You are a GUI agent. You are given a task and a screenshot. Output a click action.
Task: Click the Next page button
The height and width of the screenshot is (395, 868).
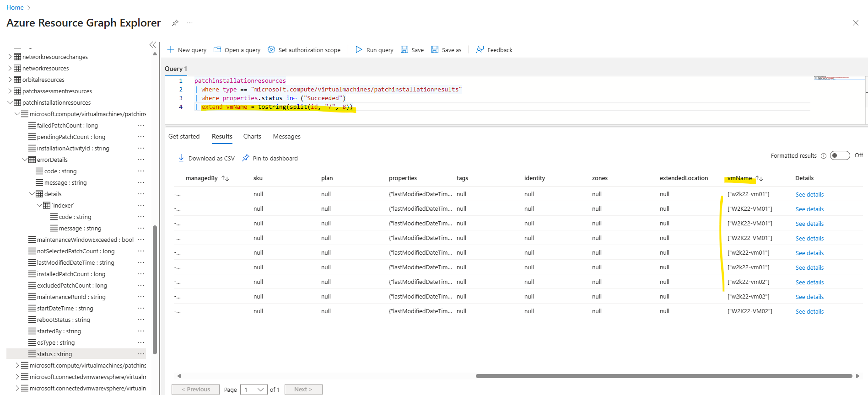pyautogui.click(x=303, y=390)
